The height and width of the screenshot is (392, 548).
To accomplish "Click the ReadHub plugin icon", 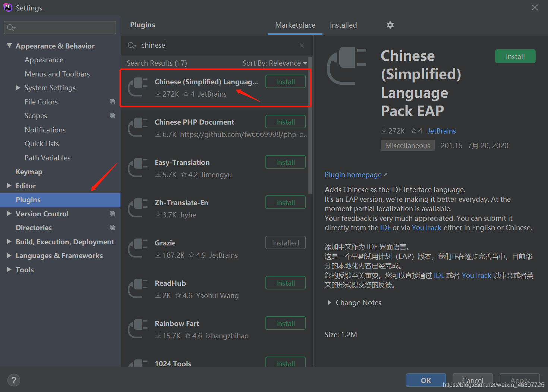I will [x=138, y=288].
